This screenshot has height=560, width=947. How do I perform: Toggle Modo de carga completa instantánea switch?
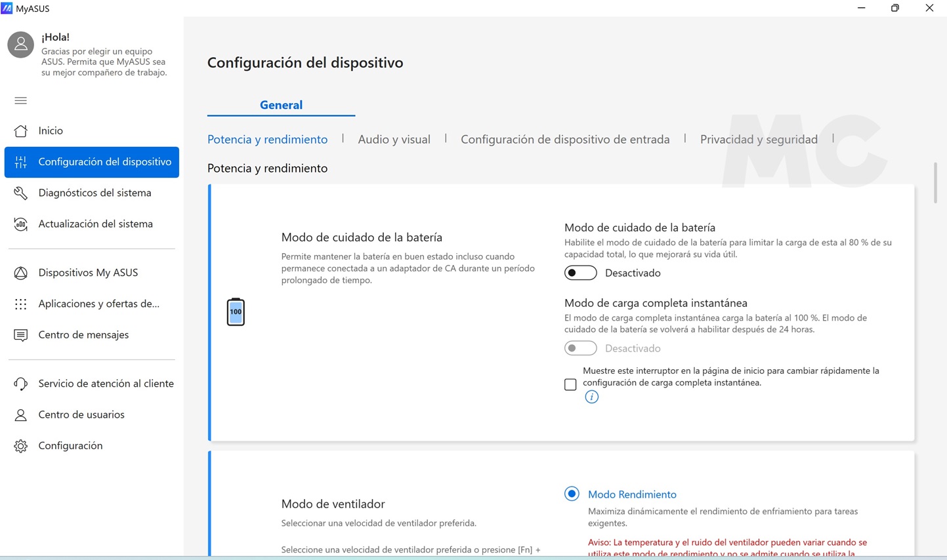click(580, 348)
